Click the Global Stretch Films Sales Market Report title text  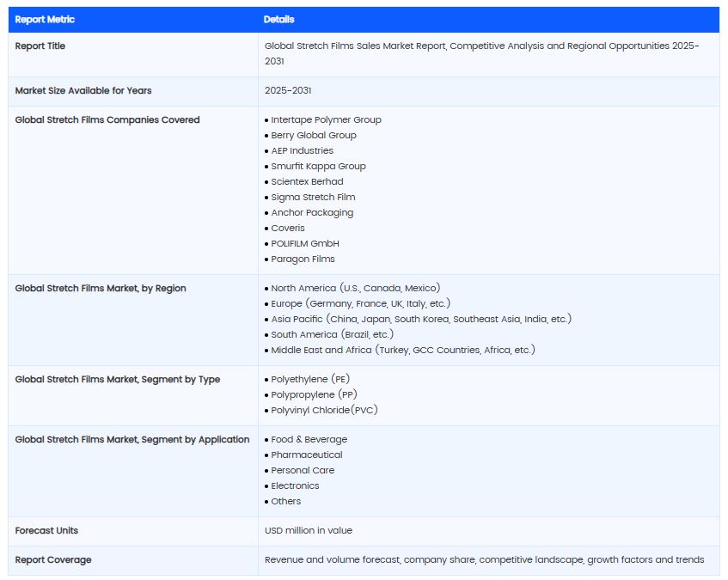click(482, 53)
